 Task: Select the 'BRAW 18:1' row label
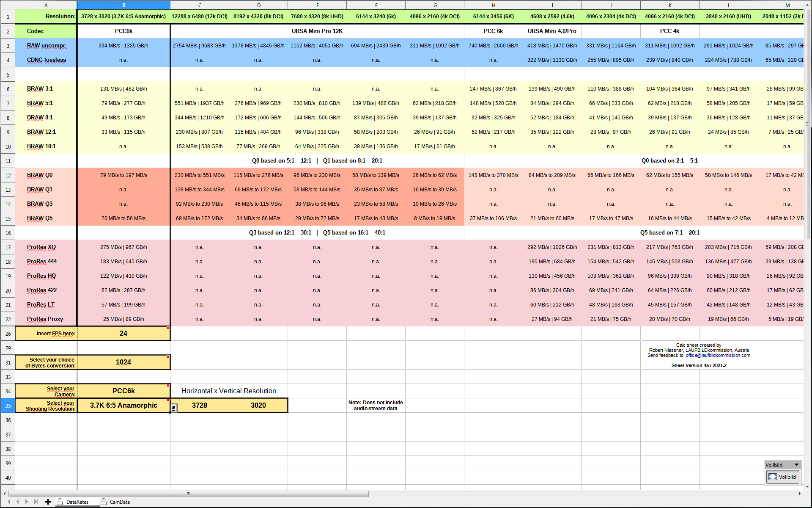point(46,146)
